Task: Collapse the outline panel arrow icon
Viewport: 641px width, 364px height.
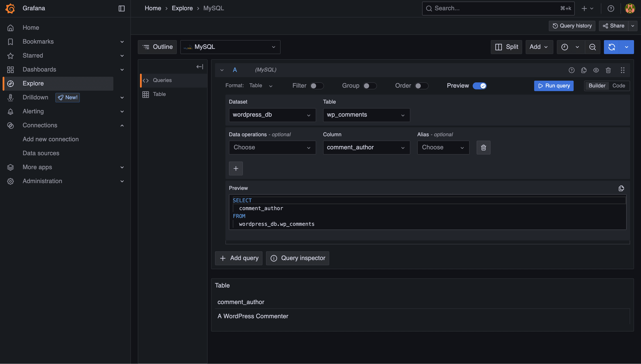Action: coord(199,67)
